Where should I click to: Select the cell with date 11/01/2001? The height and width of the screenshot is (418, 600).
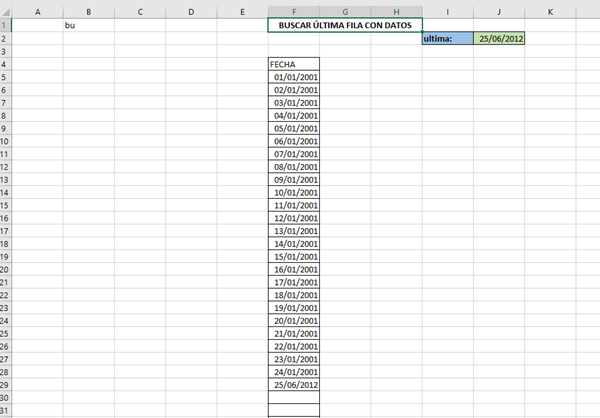[294, 205]
